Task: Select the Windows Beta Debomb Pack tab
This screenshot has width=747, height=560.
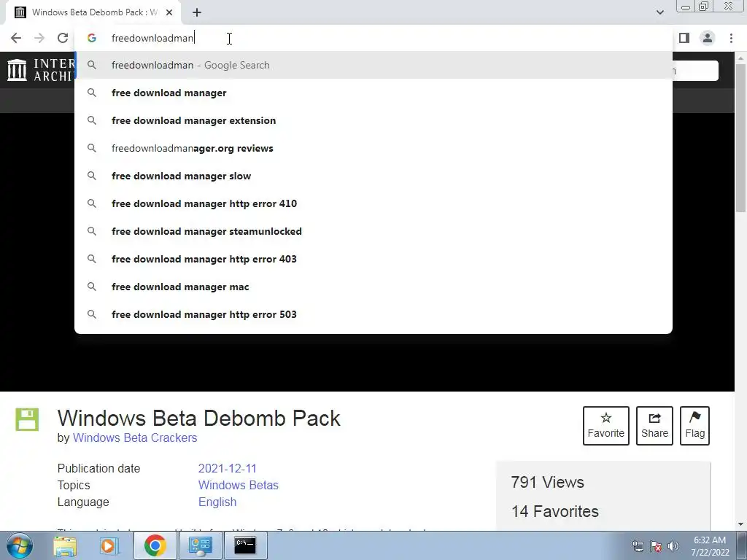Action: (x=93, y=12)
